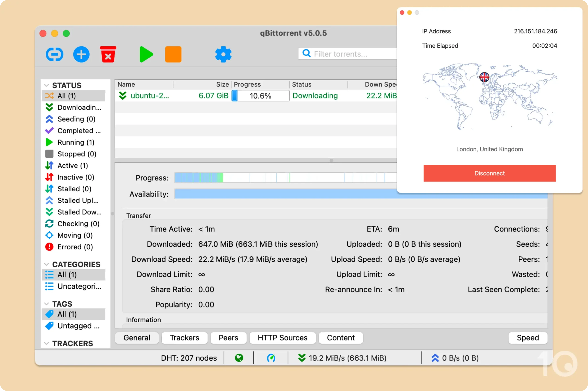The width and height of the screenshot is (588, 391).
Task: Select the Stalled Uploading filter
Action: (74, 201)
